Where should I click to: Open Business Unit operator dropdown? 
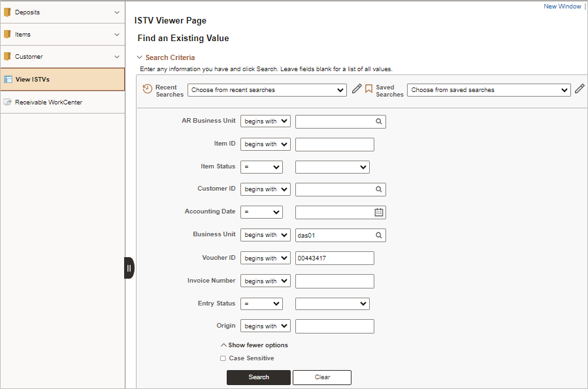[265, 234]
